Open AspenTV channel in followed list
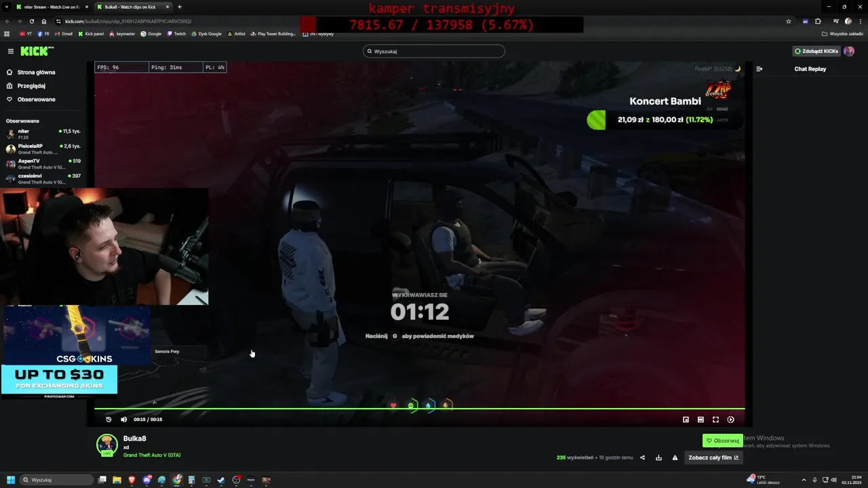This screenshot has width=868, height=488. pos(43,163)
